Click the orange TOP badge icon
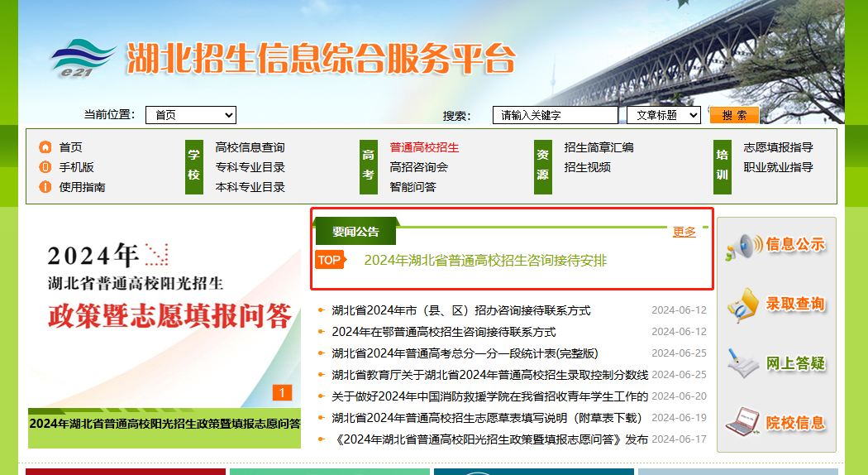Image resolution: width=868 pixels, height=475 pixels. point(329,260)
